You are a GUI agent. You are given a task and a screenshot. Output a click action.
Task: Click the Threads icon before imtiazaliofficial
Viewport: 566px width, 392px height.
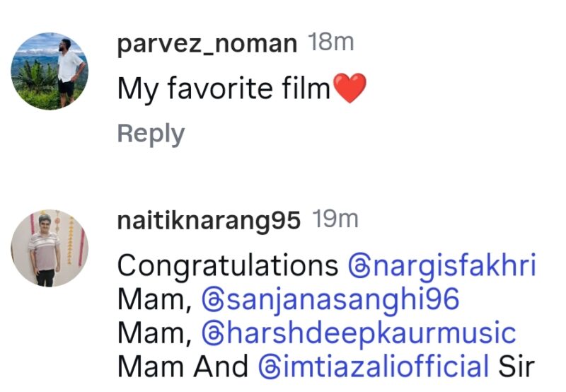click(x=268, y=367)
